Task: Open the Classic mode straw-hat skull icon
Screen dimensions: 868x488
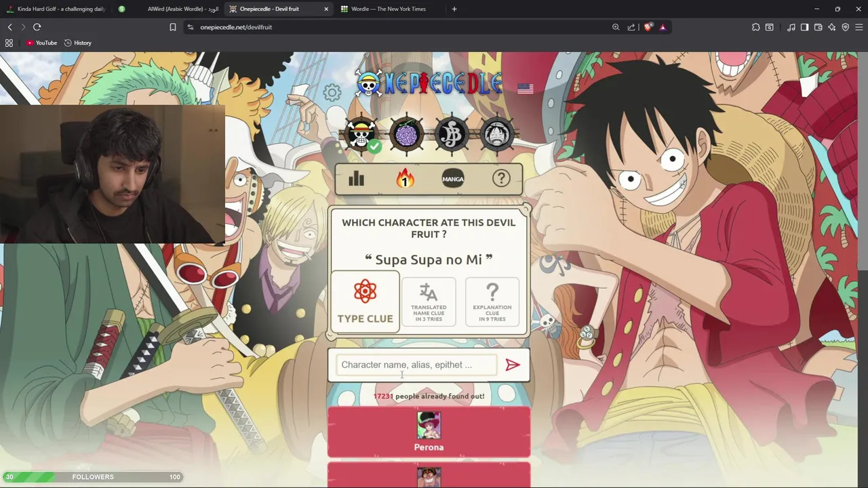Action: [x=361, y=134]
